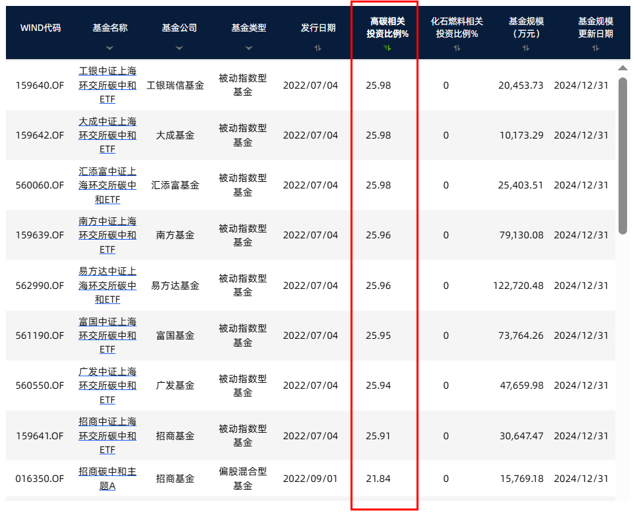Click fund company 汇添富基金
Image resolution: width=634 pixels, height=518 pixels.
pos(175,186)
